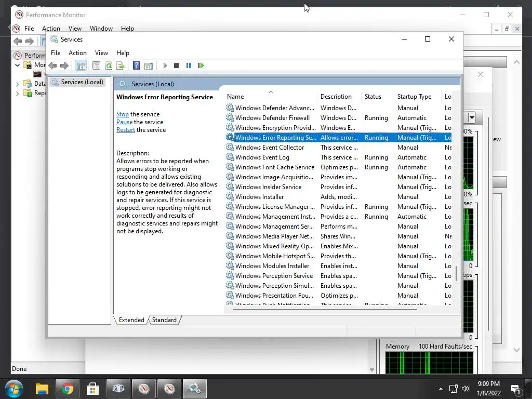
Task: Select Windows Defender Advanc... service row
Action: [338, 108]
